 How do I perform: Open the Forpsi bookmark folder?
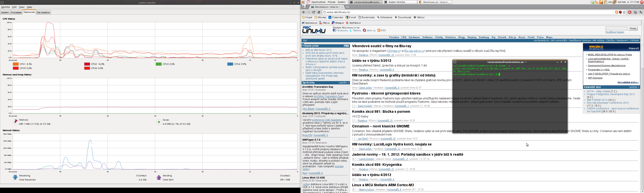(307, 18)
